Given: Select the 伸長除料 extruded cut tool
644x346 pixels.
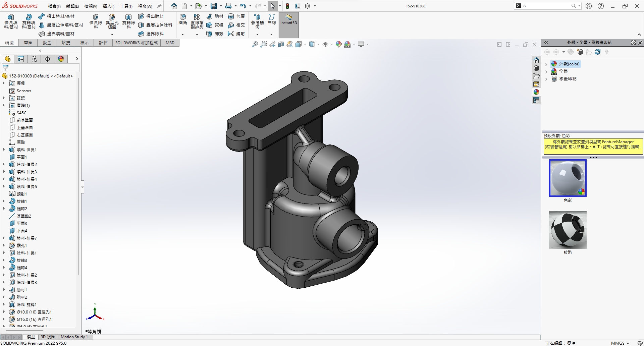Looking at the screenshot, I should (96, 21).
